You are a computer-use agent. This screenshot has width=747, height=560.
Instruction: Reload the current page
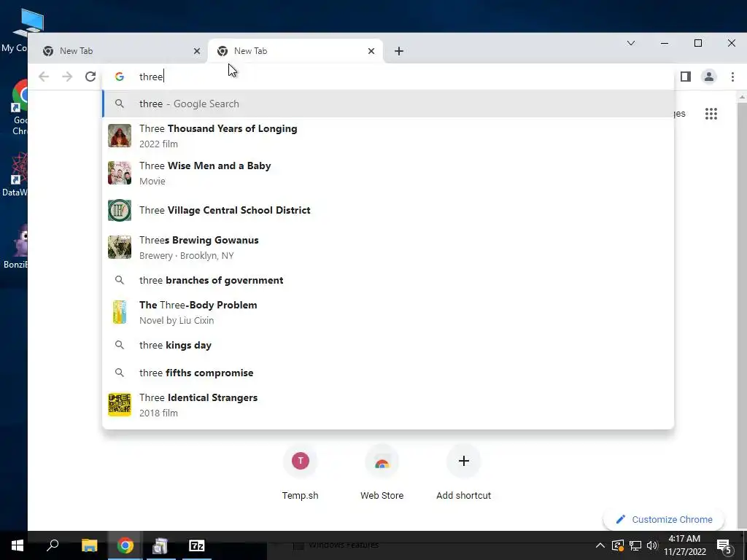(90, 77)
